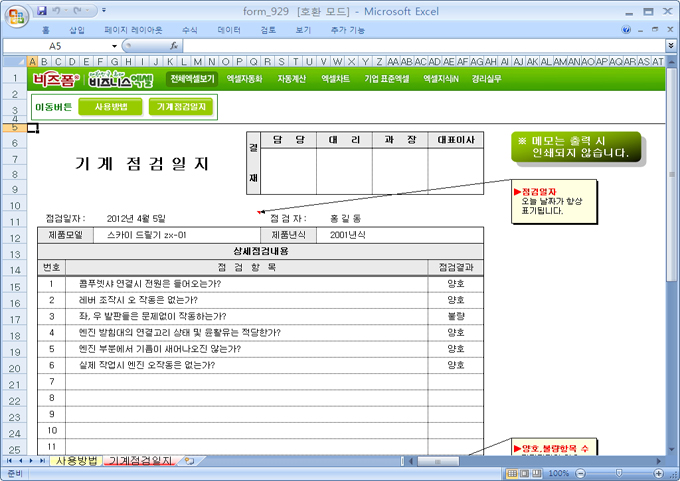The image size is (680, 481).
Task: Open the 검토 ribbon tab
Action: (268, 30)
